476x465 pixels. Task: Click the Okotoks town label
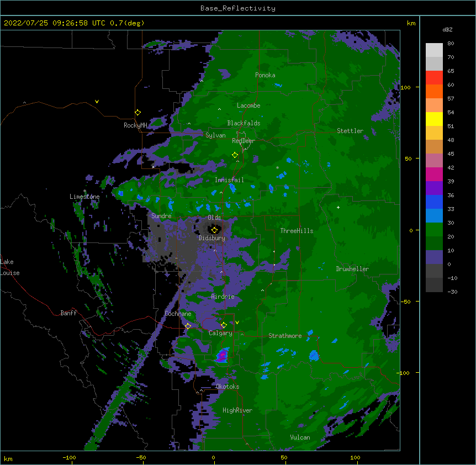[228, 387]
